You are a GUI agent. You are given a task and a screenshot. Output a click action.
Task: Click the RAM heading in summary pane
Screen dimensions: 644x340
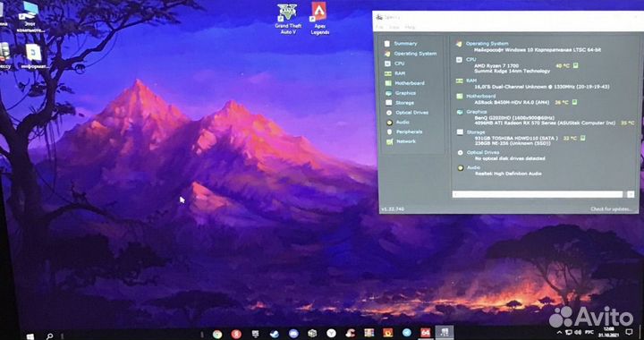(x=471, y=81)
